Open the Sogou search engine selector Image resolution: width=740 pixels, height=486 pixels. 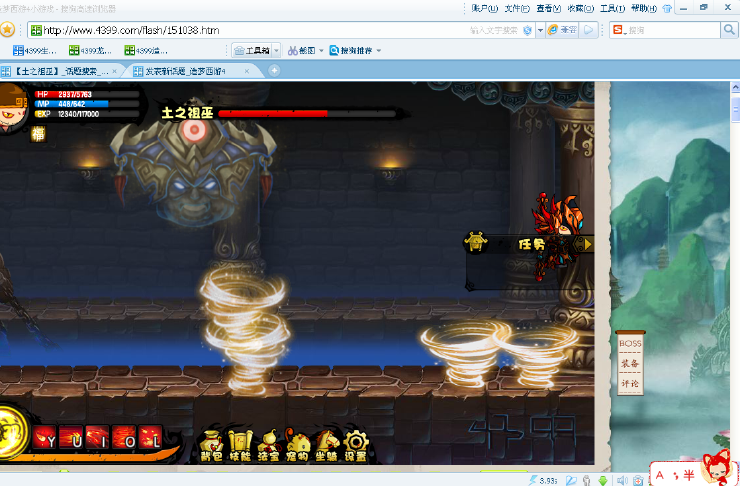(619, 30)
